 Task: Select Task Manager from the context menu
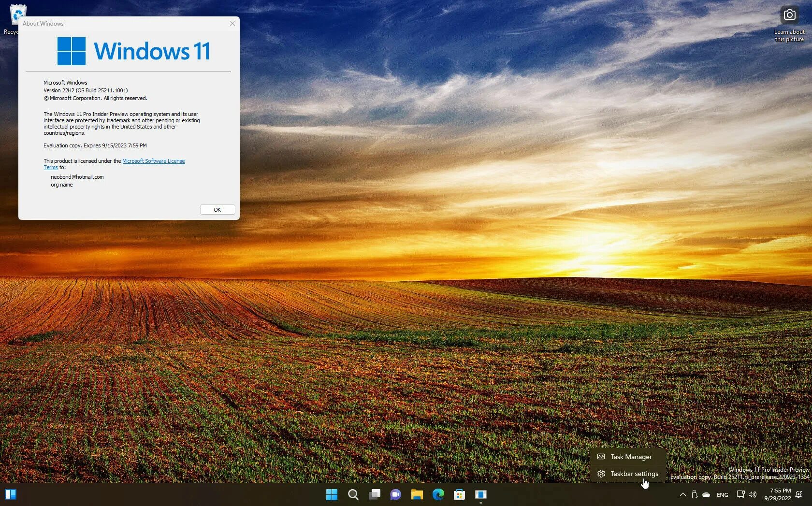628,457
